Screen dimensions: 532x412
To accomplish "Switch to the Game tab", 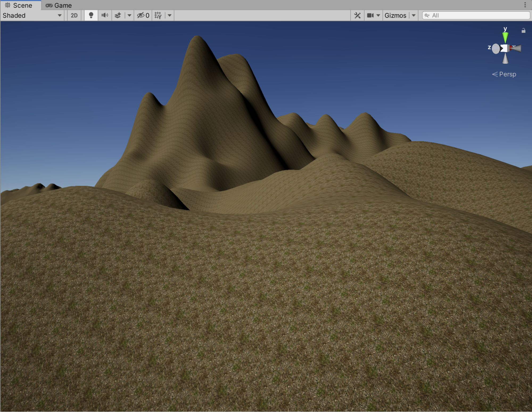I will point(59,5).
